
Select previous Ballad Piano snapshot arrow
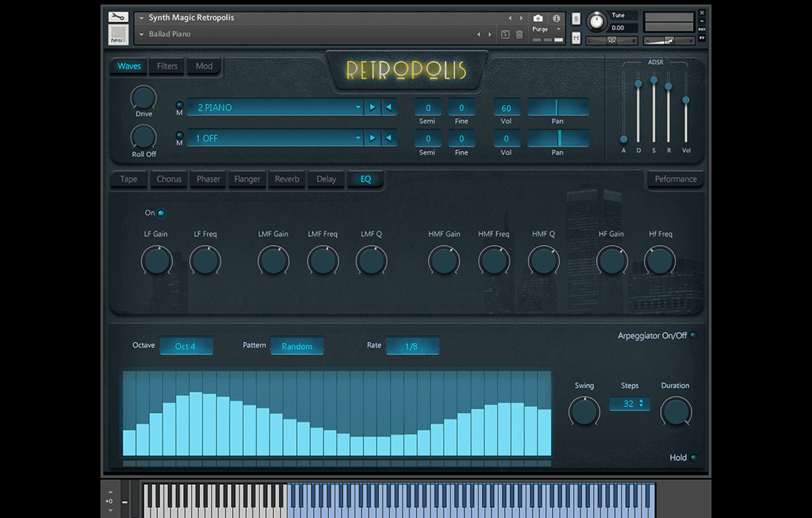click(478, 34)
